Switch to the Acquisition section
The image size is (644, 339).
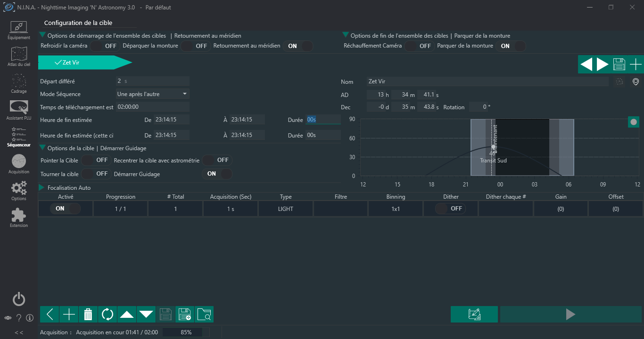coord(19,164)
